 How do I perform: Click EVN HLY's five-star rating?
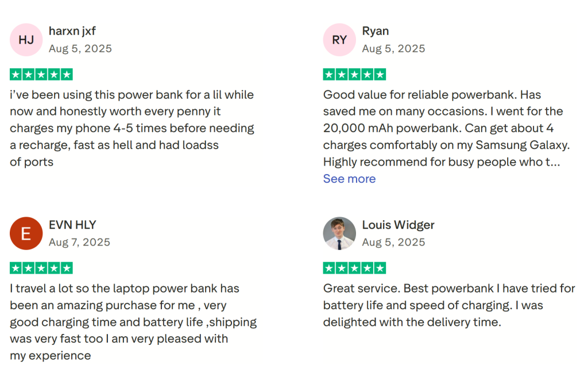pyautogui.click(x=41, y=268)
